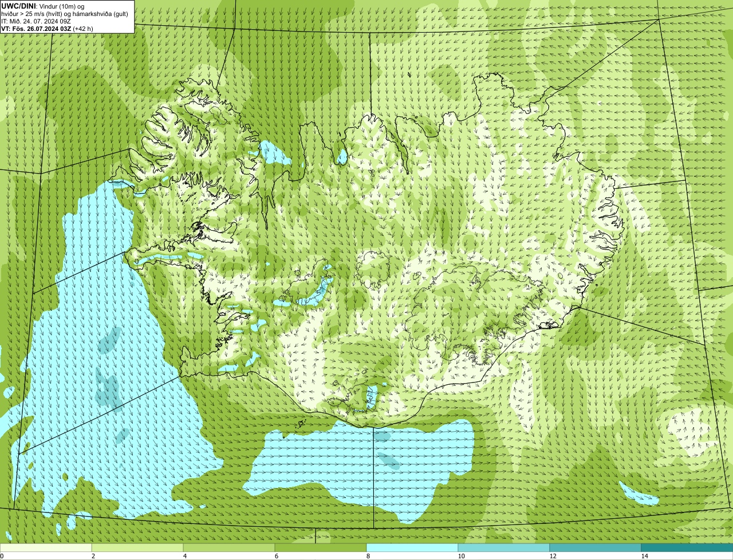Select the light cyan 8–10 m/s legend swatch

pos(412,547)
